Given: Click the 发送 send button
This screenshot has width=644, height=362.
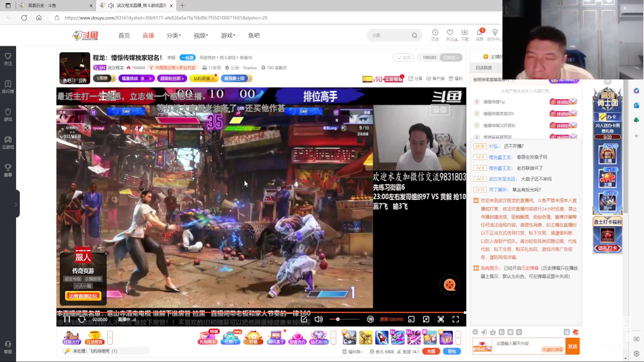Looking at the screenshot, I should click(573, 346).
